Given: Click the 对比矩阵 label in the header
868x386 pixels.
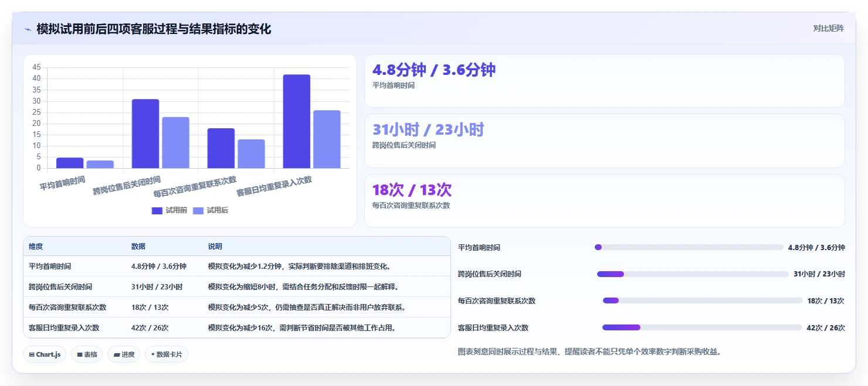Looking at the screenshot, I should coord(828,29).
